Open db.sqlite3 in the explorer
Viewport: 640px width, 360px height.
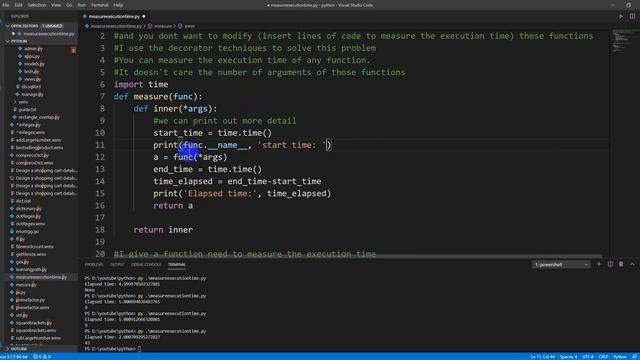(31, 87)
